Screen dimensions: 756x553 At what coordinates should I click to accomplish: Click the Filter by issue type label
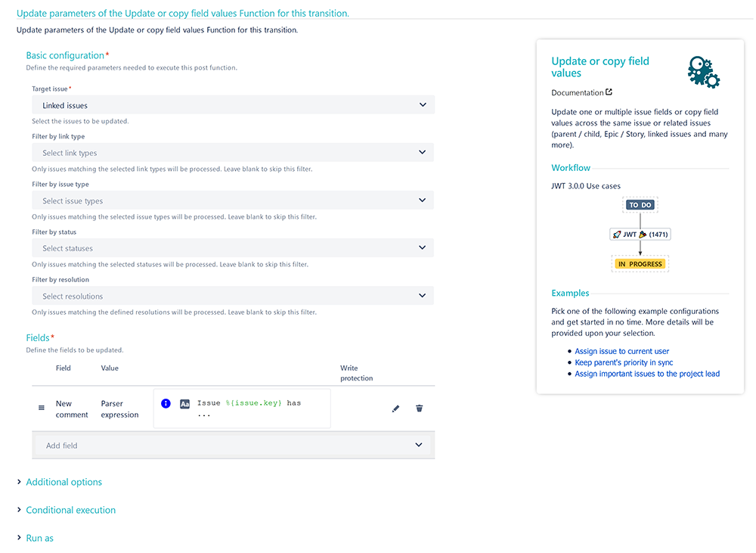pos(60,185)
